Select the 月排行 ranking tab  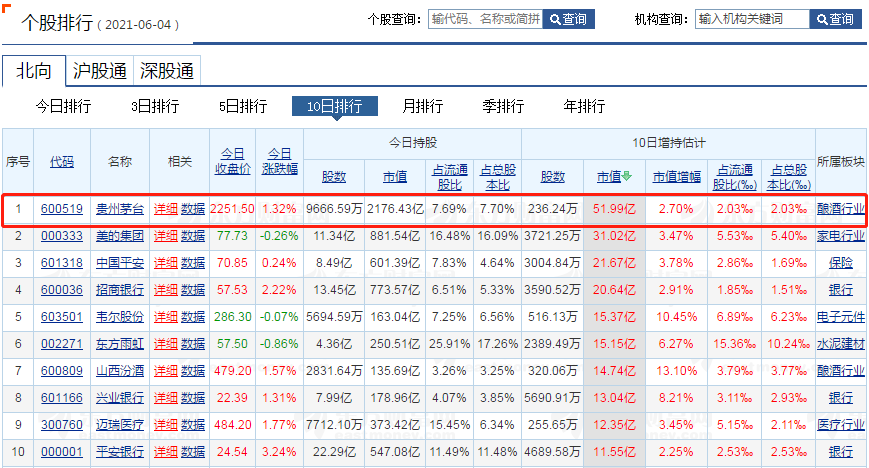click(x=423, y=106)
